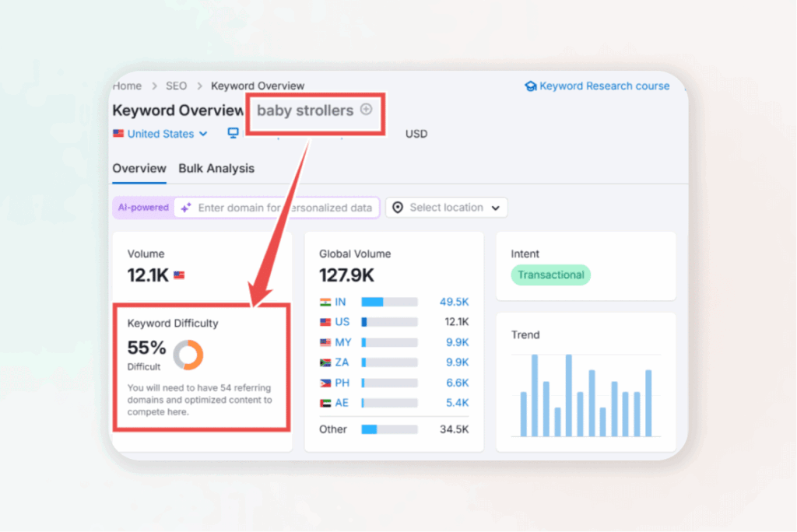Select the India flag in Global Volume list
Viewport: 797px width, 532px height.
pos(326,301)
